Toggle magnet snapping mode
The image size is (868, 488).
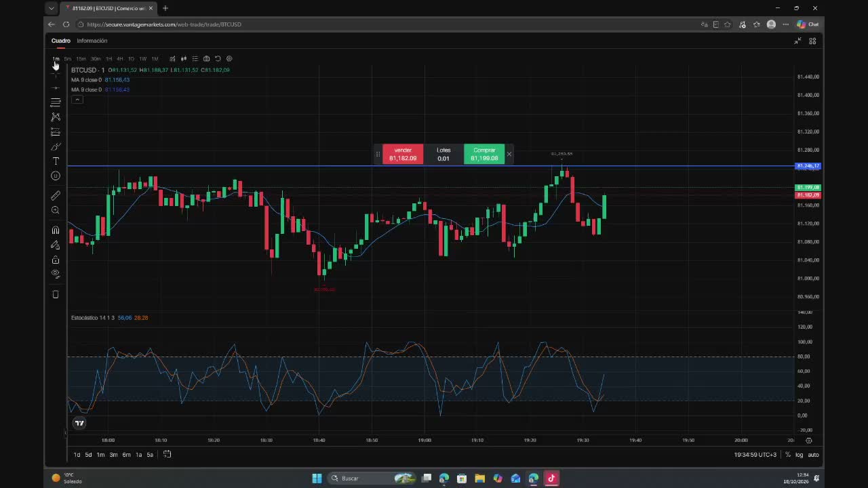pos(56,230)
